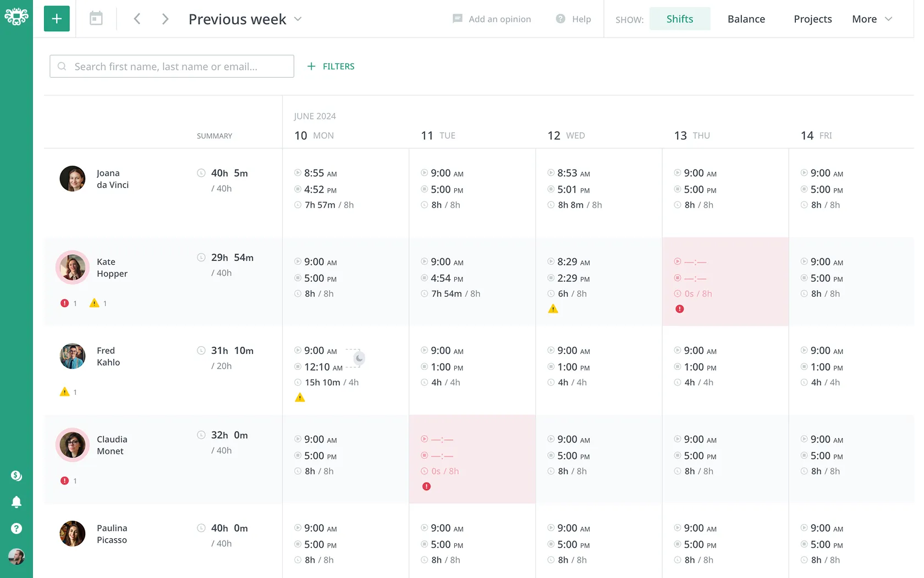Select the Shifts view tab

tap(680, 19)
